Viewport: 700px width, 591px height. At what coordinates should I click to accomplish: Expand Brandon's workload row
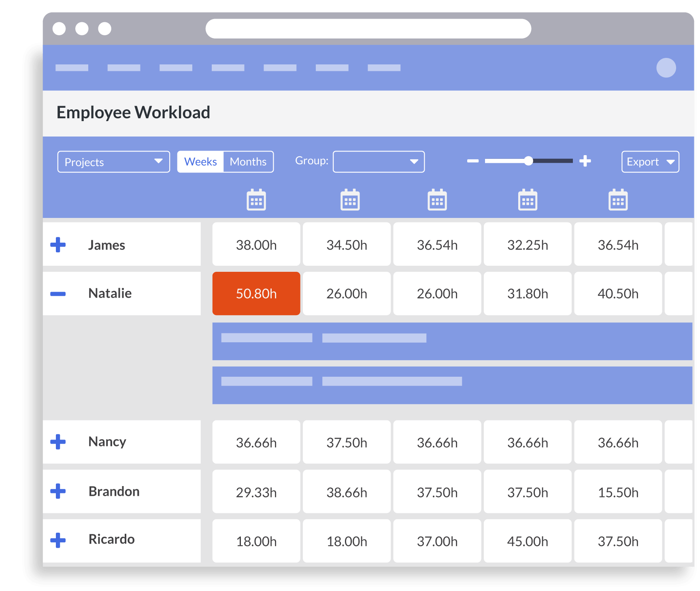[58, 491]
